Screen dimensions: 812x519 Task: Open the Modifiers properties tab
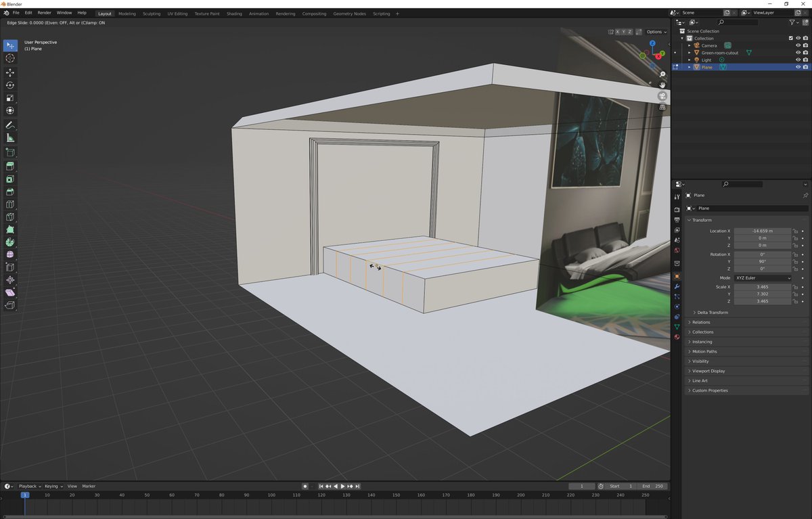pos(677,287)
